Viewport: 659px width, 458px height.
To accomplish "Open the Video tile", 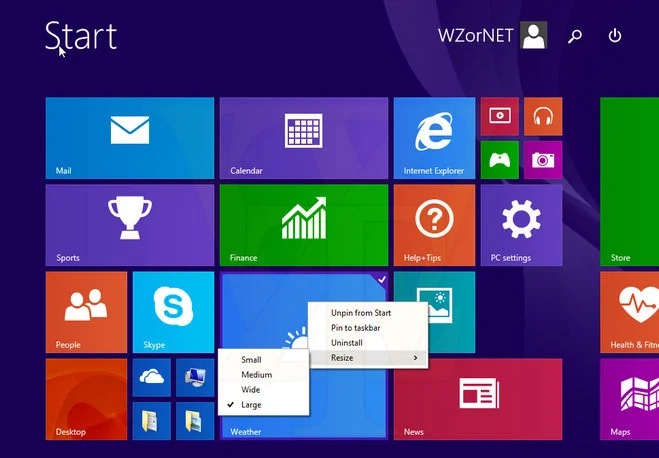I will click(x=500, y=116).
